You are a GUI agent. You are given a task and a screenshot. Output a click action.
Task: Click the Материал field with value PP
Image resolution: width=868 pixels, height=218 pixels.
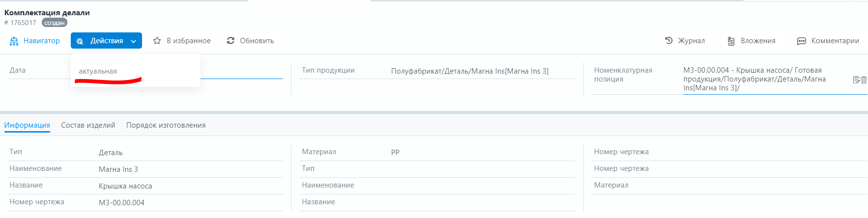click(395, 153)
